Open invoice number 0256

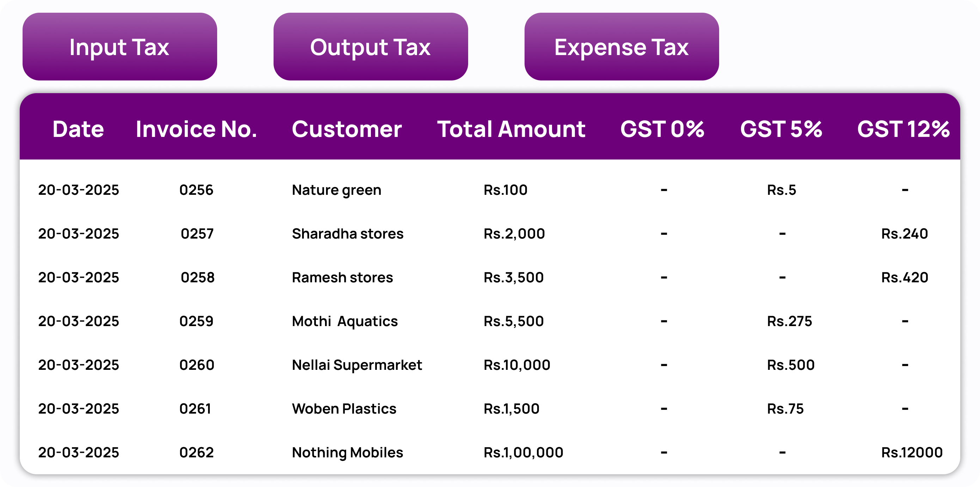pyautogui.click(x=196, y=190)
